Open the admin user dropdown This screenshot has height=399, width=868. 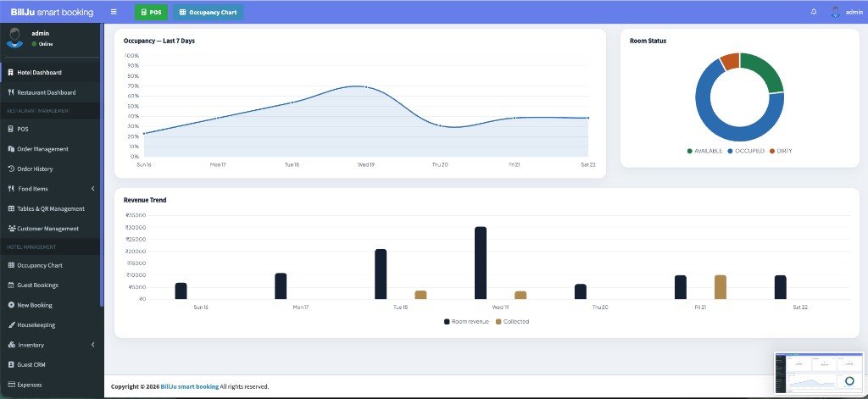(x=847, y=12)
